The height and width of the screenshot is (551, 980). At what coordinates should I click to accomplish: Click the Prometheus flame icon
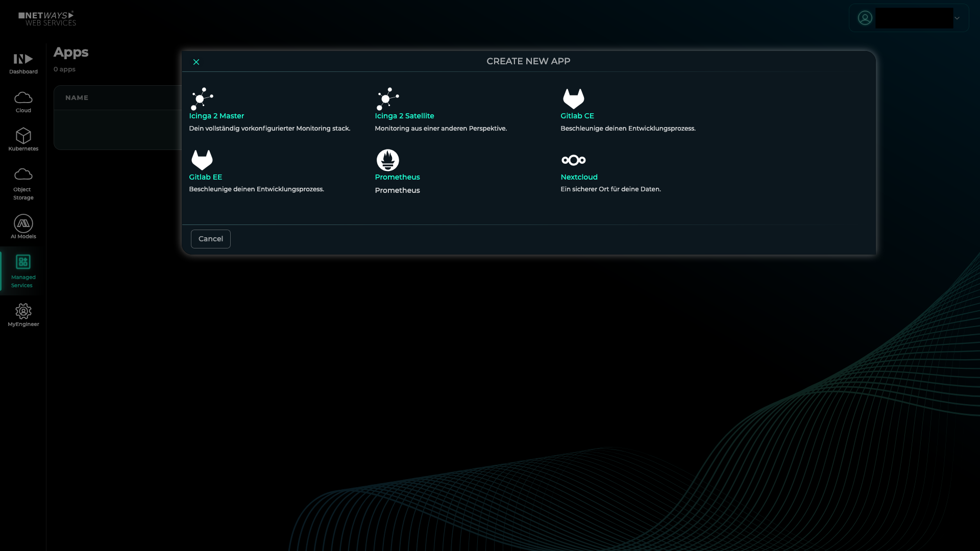point(388,160)
